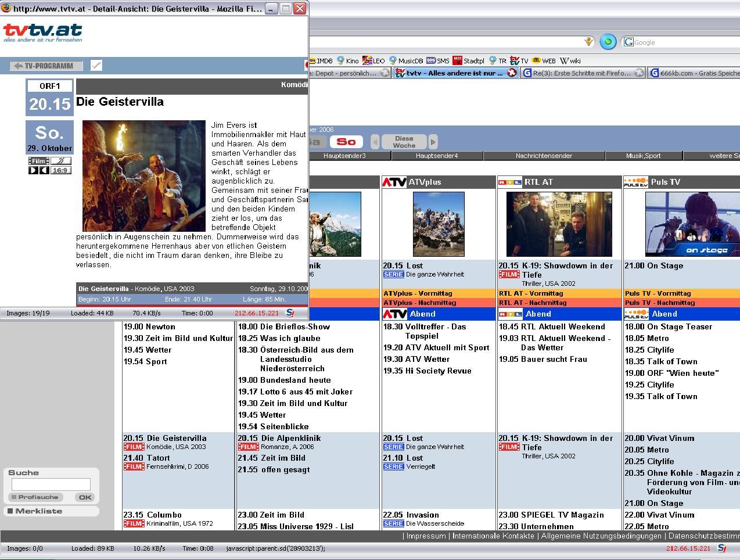Image resolution: width=740 pixels, height=560 pixels.
Task: Open the ATVplus Lost preview image
Action: pos(439,224)
